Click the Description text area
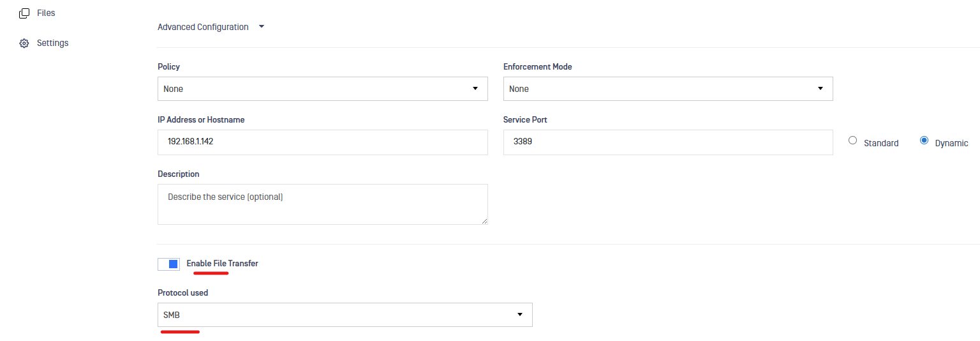 coord(322,204)
